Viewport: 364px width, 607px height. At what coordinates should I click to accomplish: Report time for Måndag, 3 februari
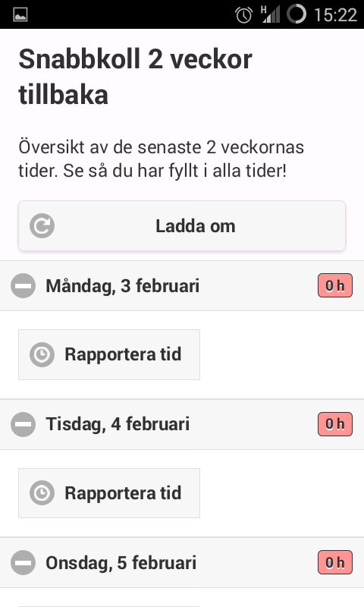pos(109,354)
